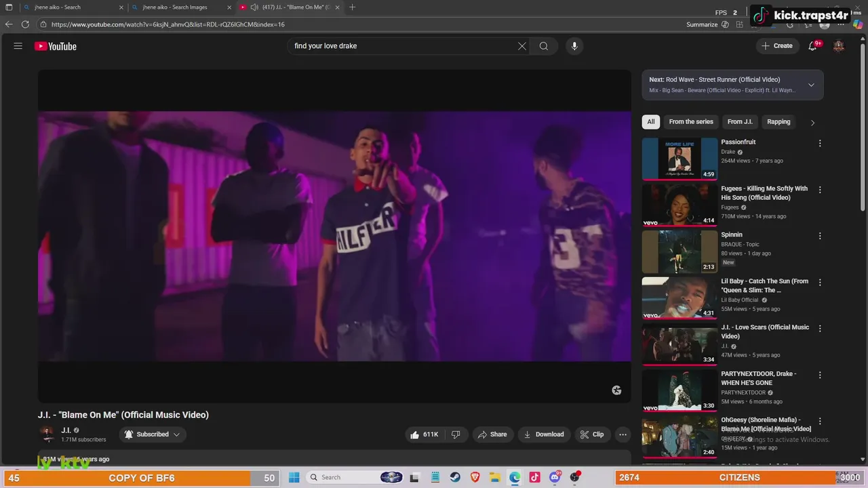Click Next: Rod Wave - Street Runner text
The image size is (868, 488).
[715, 79]
